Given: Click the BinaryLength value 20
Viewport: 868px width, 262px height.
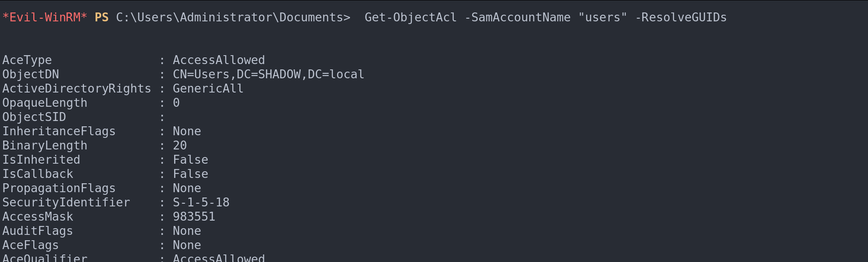Looking at the screenshot, I should click(179, 145).
